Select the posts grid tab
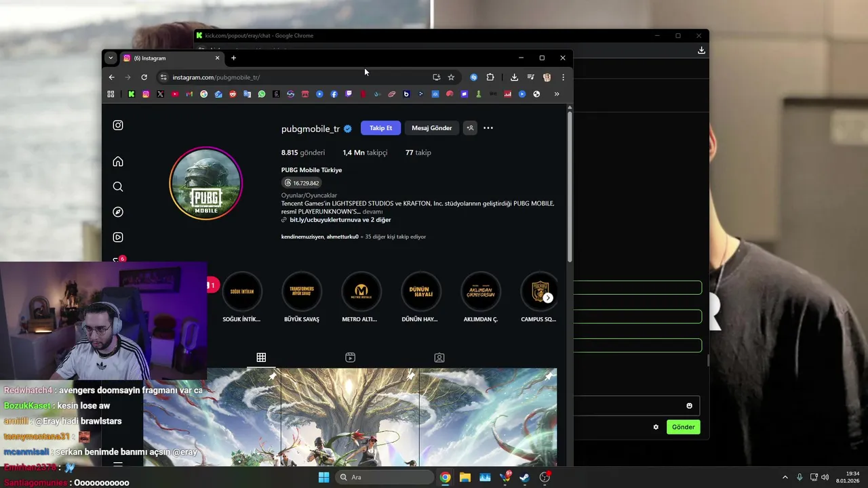 [261, 357]
